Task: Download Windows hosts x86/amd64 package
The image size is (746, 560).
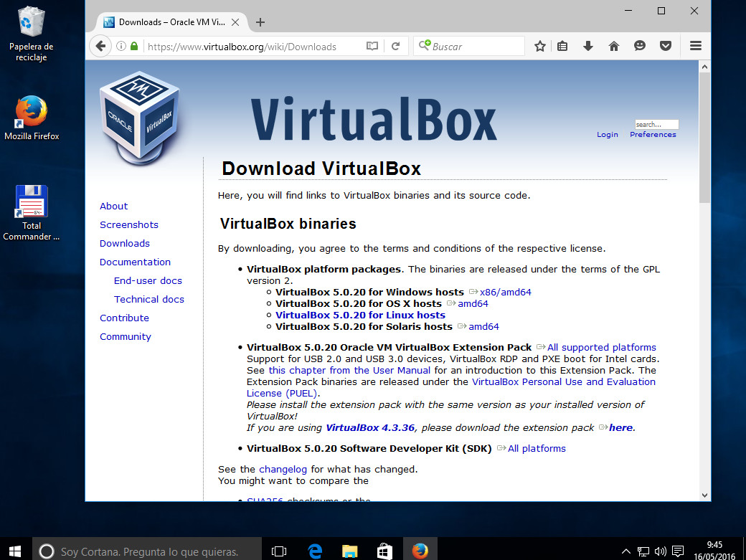Action: point(505,292)
